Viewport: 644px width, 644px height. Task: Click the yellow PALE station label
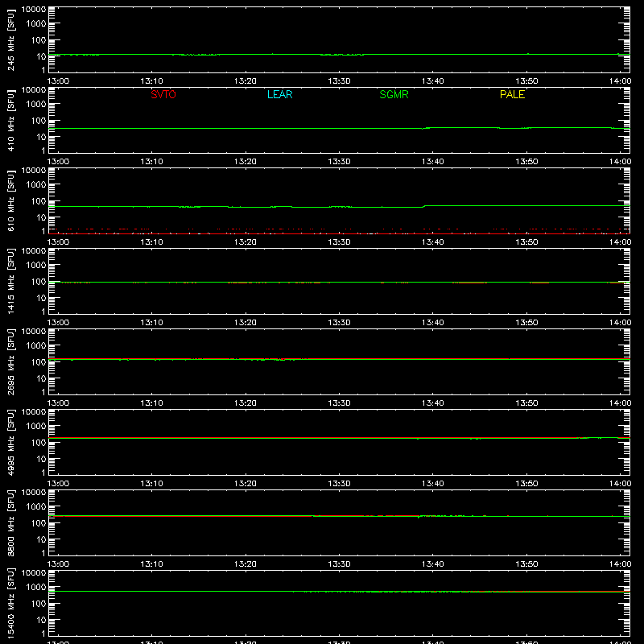(512, 94)
